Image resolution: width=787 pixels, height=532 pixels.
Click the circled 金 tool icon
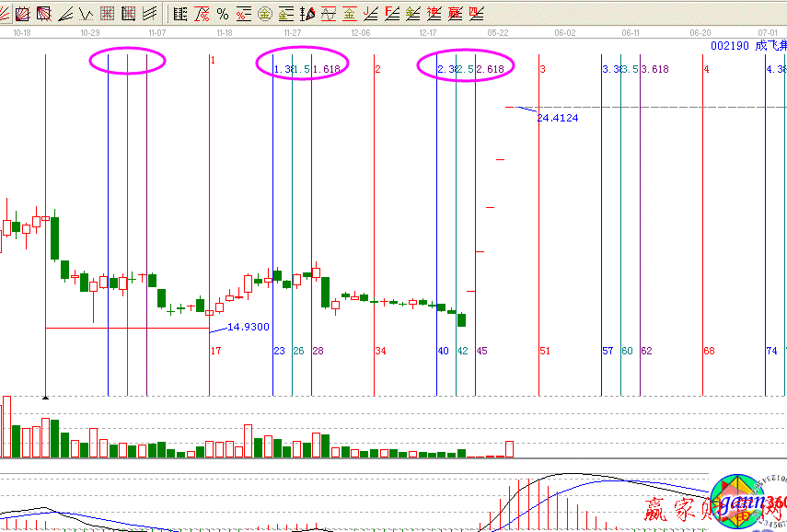point(264,13)
